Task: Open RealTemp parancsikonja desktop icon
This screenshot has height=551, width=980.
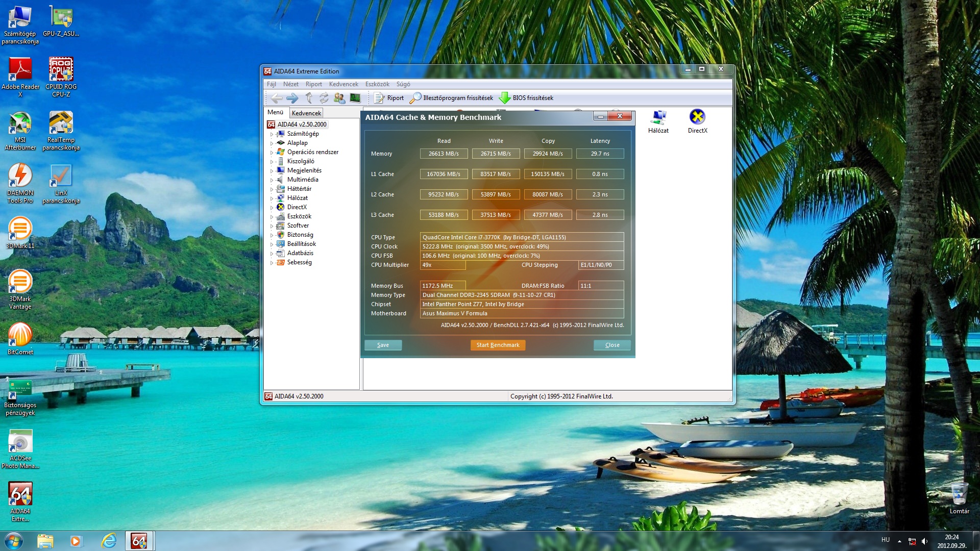Action: click(x=61, y=131)
